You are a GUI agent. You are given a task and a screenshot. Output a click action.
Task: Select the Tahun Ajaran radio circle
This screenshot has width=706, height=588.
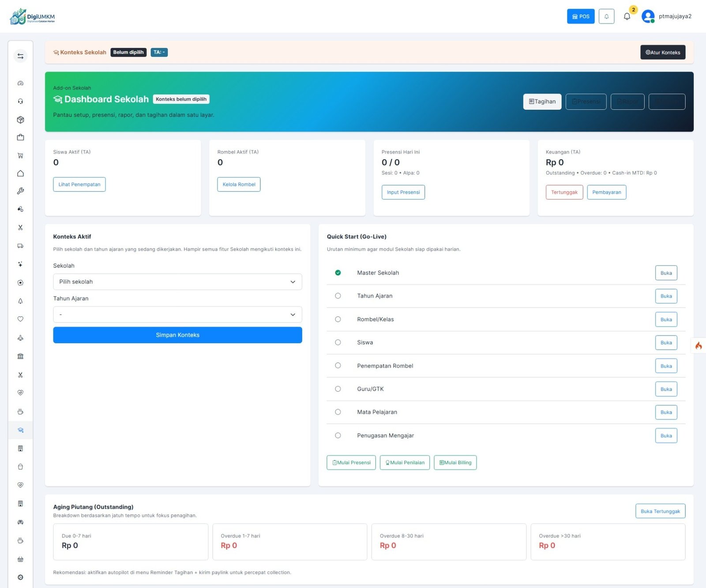pos(338,296)
